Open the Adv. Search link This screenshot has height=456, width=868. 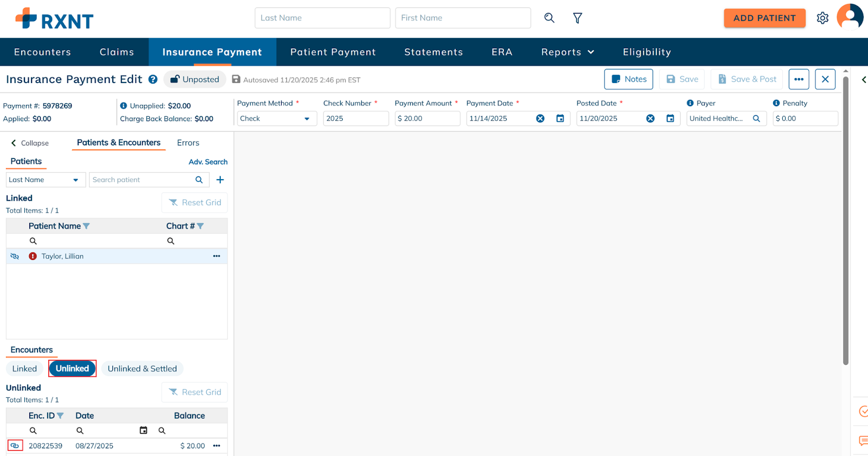[208, 162]
